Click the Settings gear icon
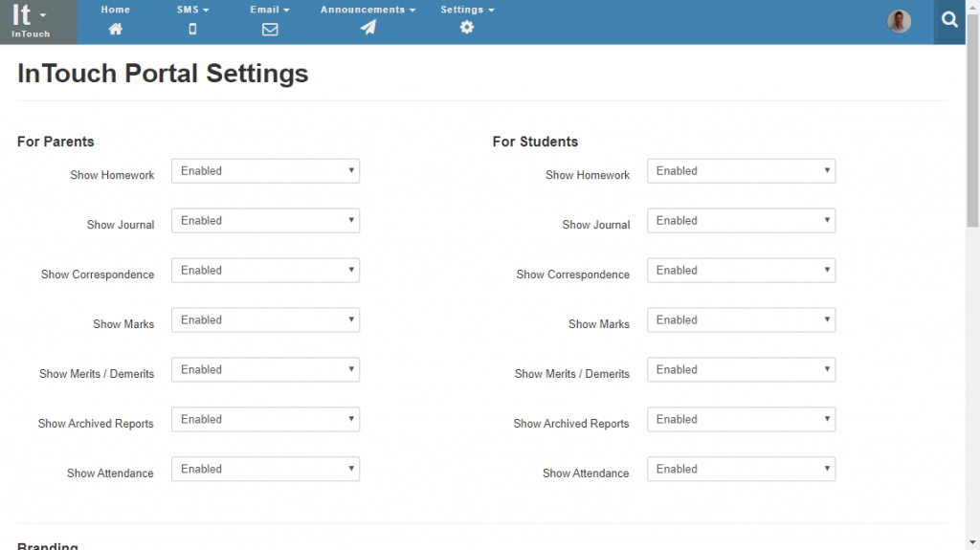The image size is (980, 550). [x=467, y=28]
